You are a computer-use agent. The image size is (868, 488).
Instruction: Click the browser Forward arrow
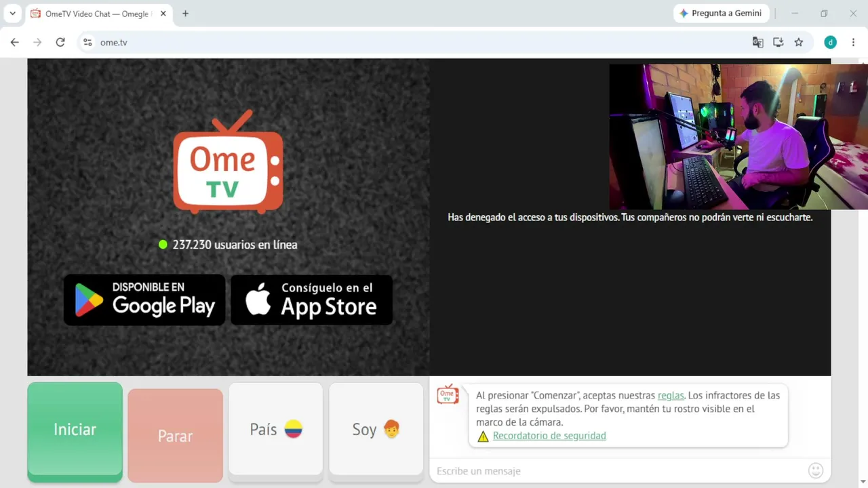(37, 42)
